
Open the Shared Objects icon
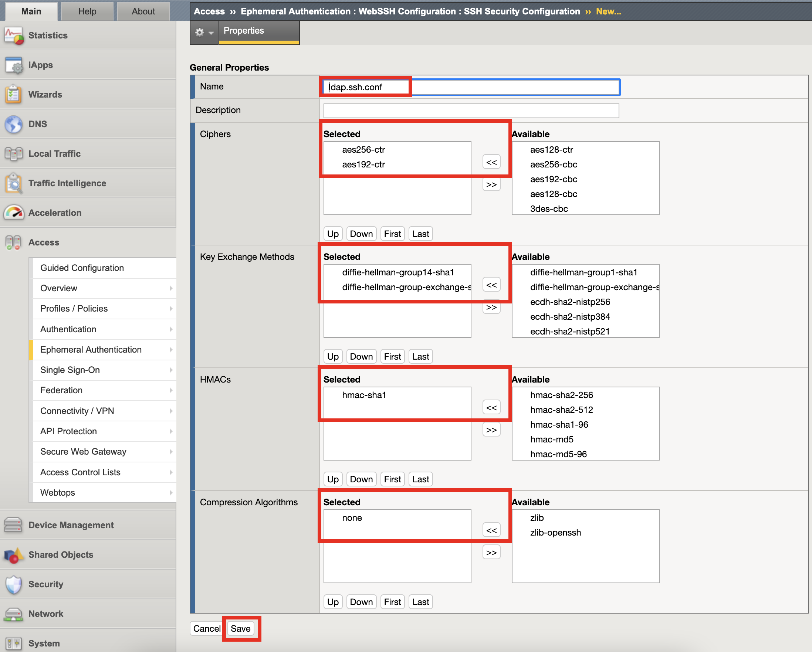(x=14, y=555)
